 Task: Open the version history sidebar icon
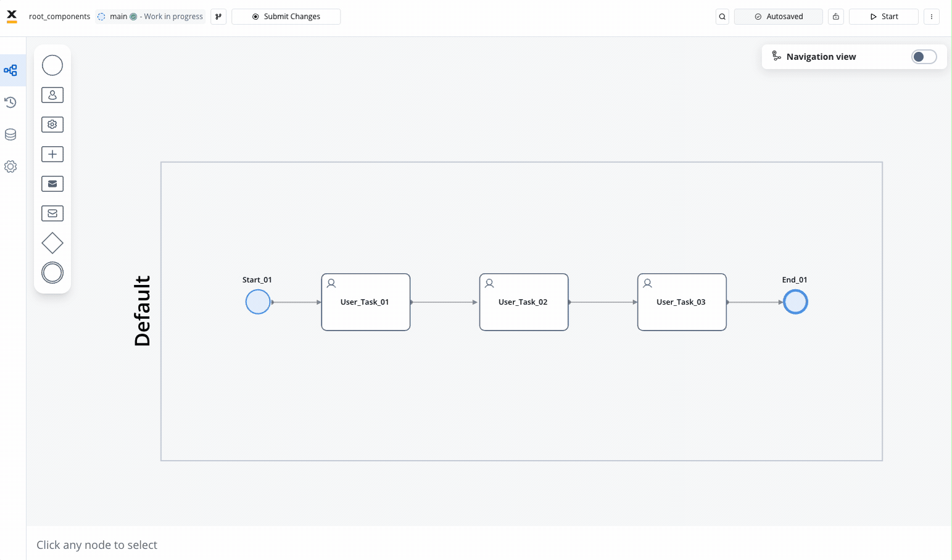[10, 102]
